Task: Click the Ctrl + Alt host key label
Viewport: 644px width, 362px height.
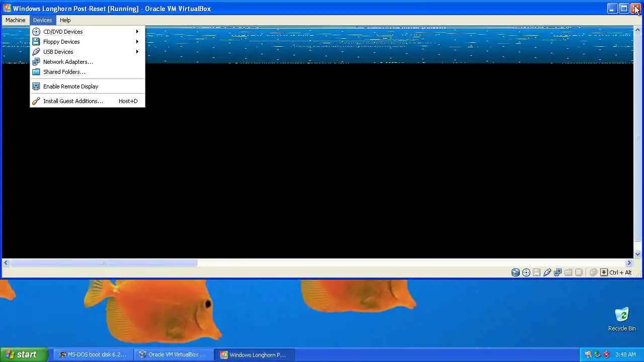Action: click(x=620, y=273)
